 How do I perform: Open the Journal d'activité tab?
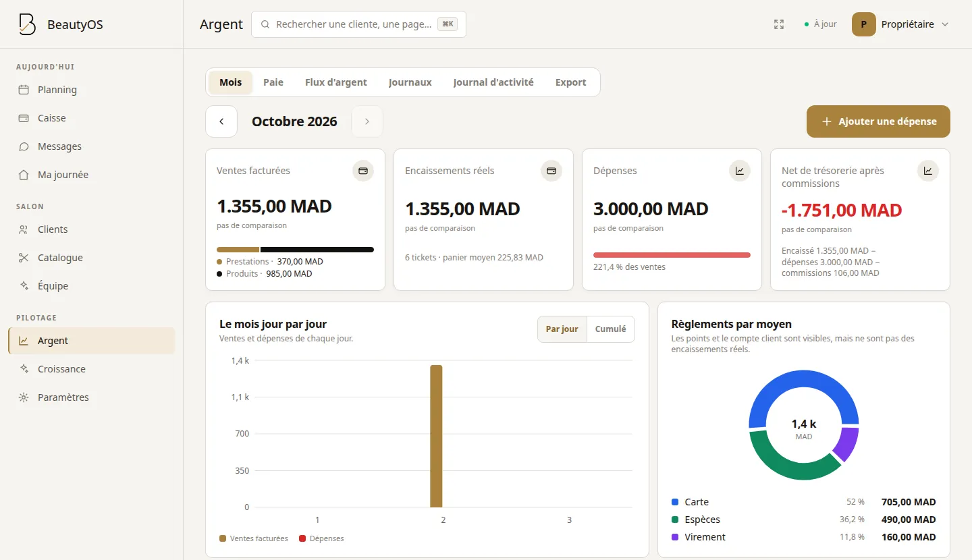(x=493, y=82)
